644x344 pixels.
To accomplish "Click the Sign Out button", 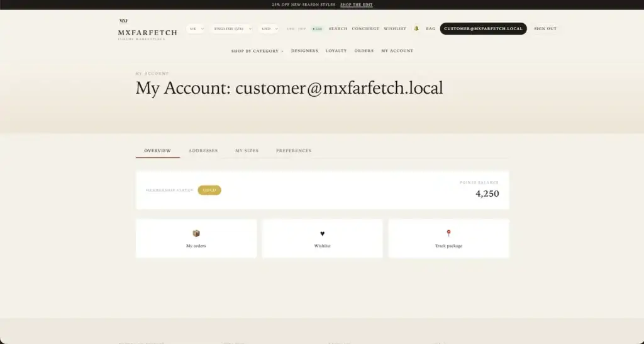I will click(545, 29).
